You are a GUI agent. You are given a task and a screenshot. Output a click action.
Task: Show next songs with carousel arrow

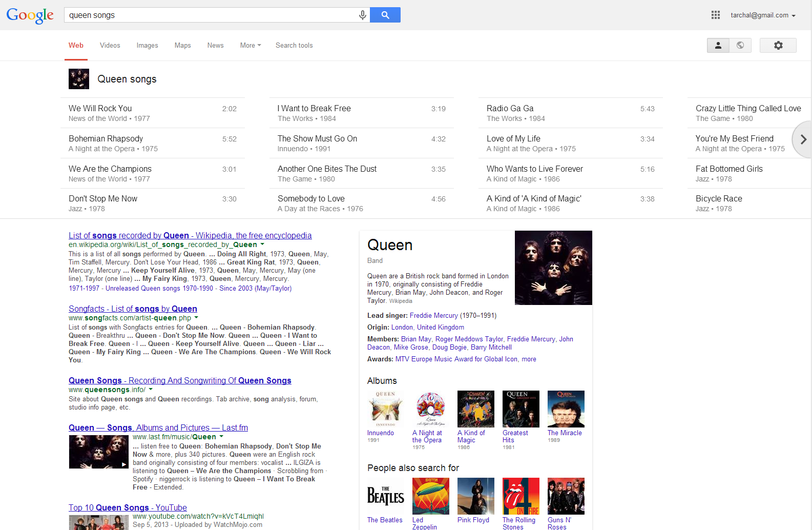802,139
